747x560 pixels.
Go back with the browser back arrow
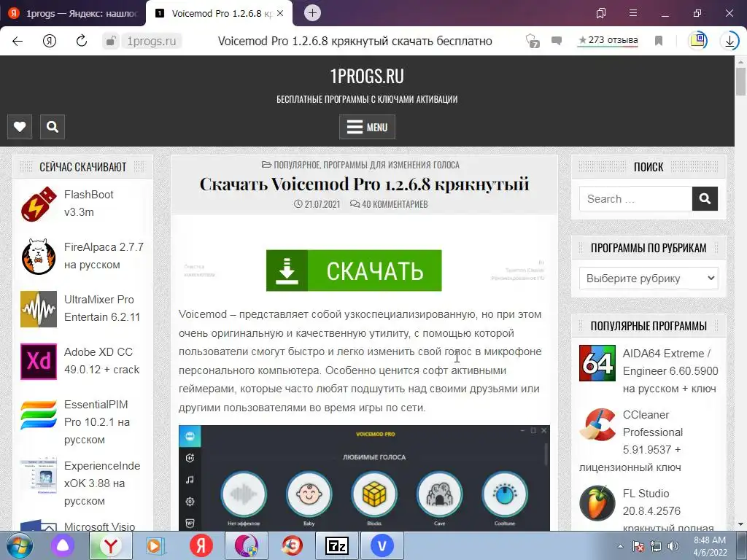[x=18, y=41]
